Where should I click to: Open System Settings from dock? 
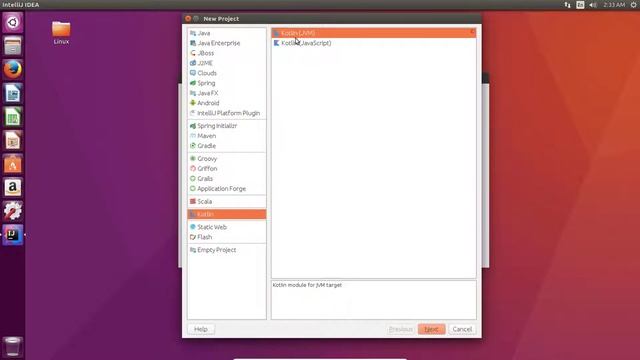(13, 211)
